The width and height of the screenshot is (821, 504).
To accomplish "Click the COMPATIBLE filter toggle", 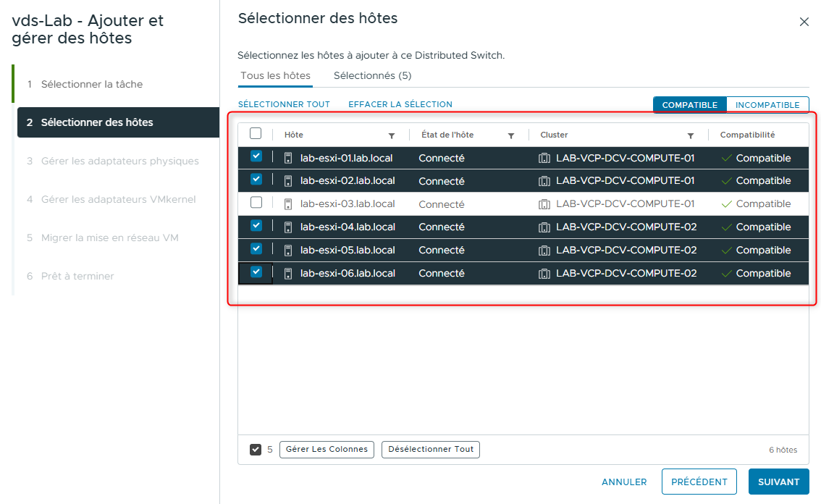I will 689,104.
